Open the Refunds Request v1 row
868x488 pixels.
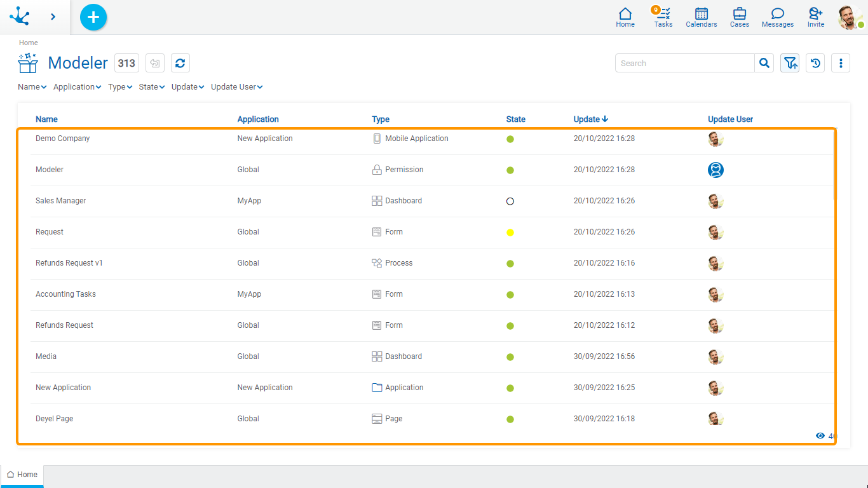(432, 263)
